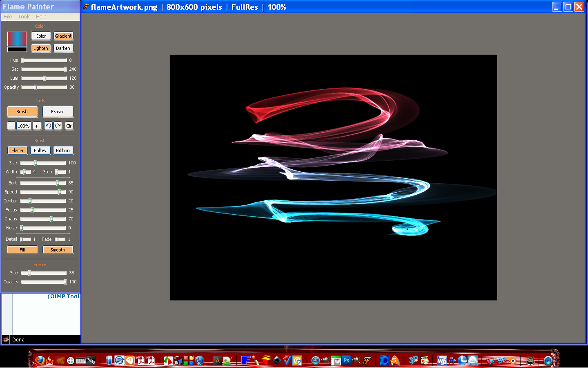Open the Tools menu
The image size is (588, 368).
24,16
